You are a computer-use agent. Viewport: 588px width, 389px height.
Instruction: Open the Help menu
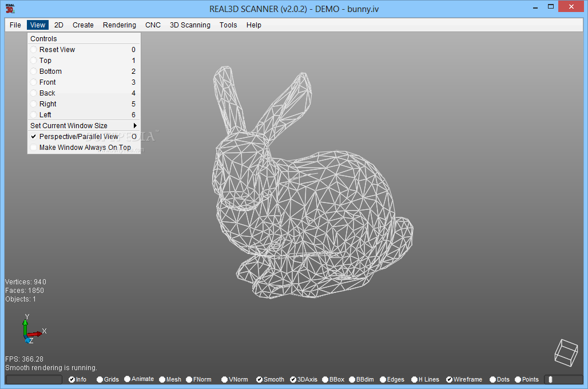tap(253, 25)
